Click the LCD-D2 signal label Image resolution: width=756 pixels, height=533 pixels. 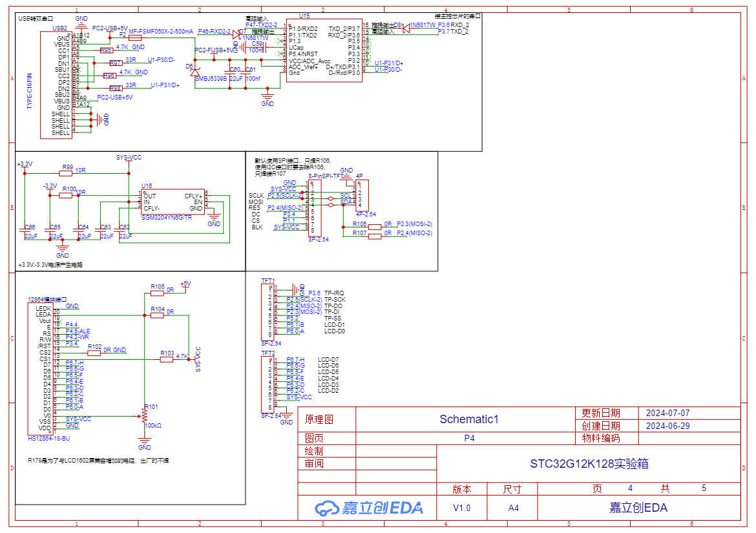point(328,391)
